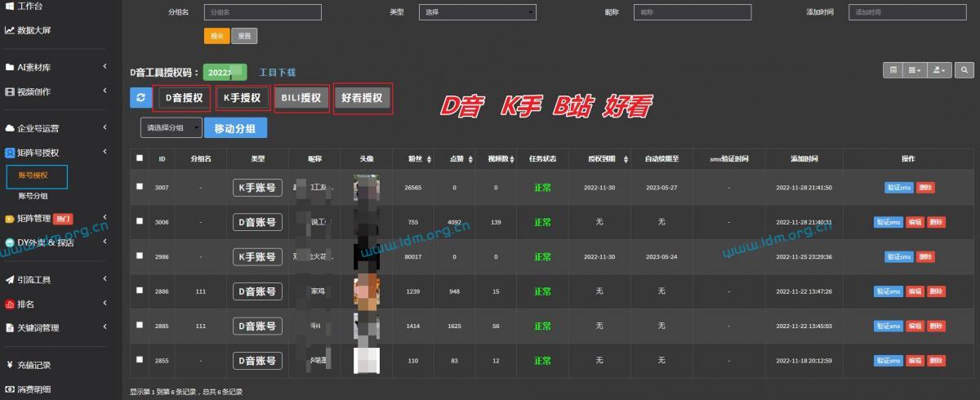Toggle card view icon in table toolbar

893,71
